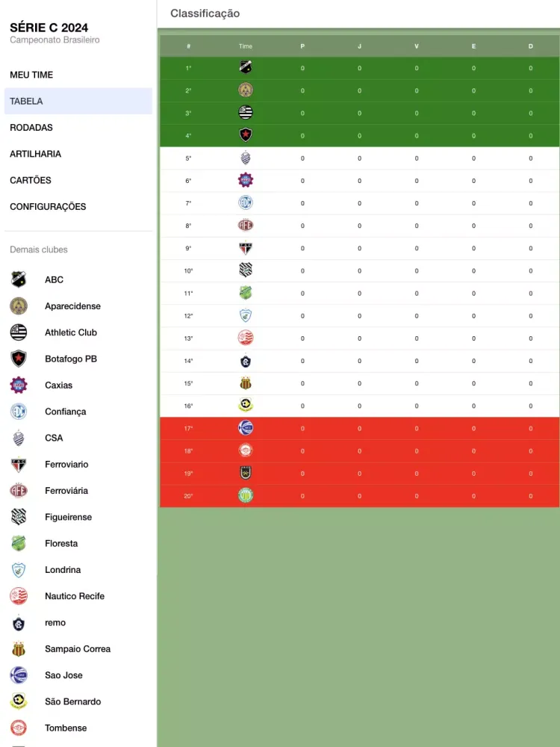Image resolution: width=560 pixels, height=747 pixels.
Task: Open CONFIGURAÇÕES from the sidebar
Action: point(48,207)
